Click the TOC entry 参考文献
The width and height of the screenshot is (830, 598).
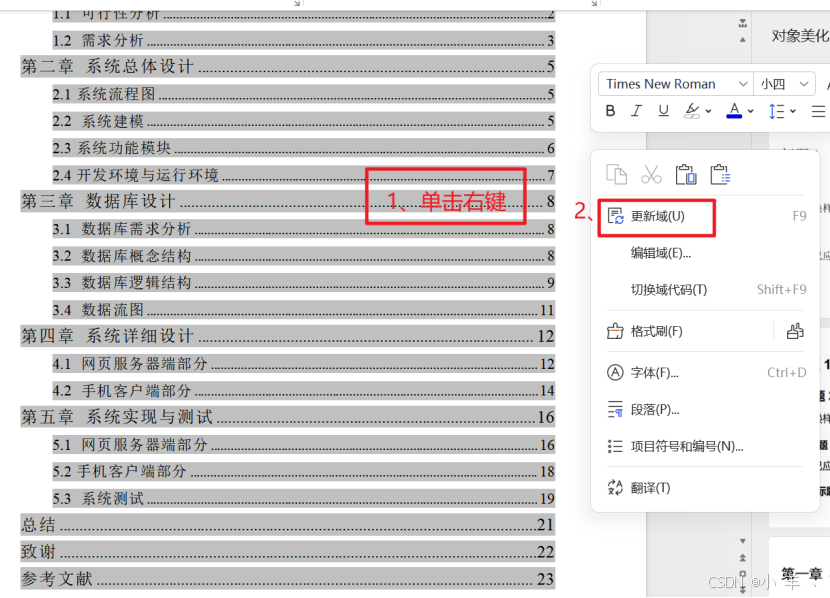(x=287, y=578)
